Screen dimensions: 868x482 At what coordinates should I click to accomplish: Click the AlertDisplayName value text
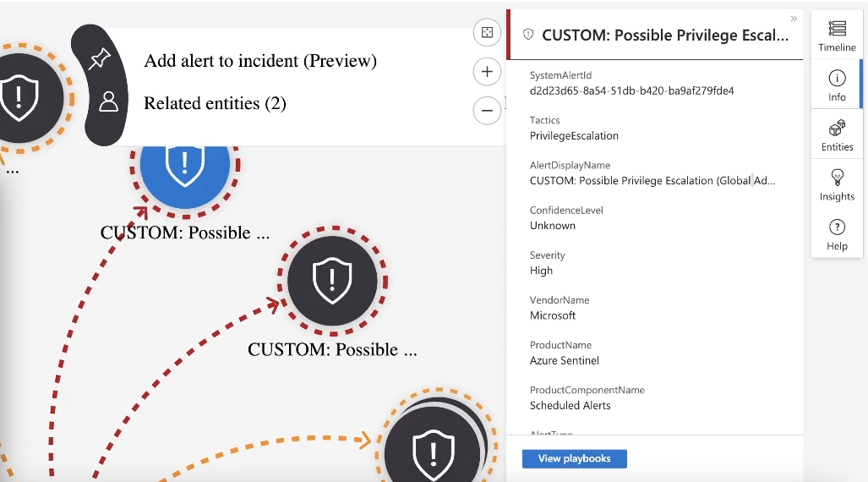tap(652, 181)
